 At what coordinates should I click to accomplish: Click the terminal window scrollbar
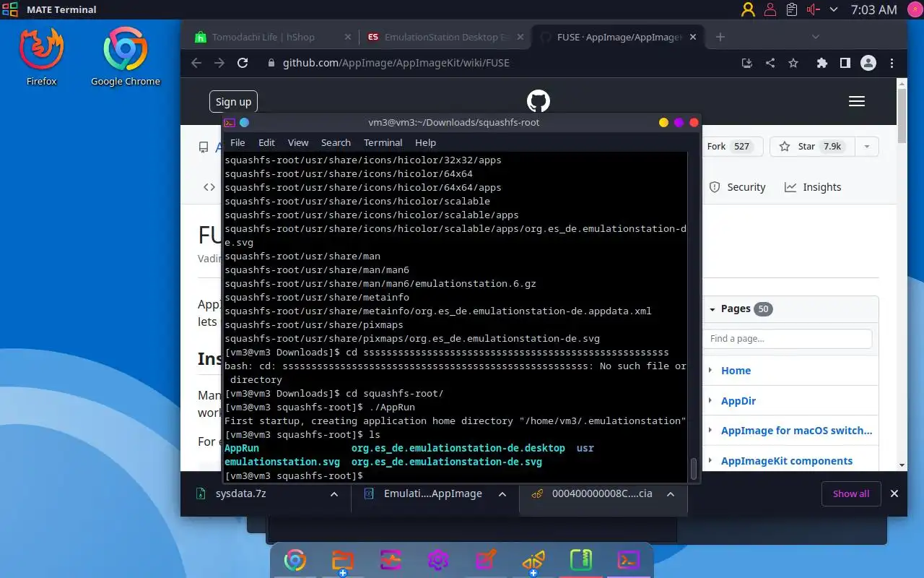point(694,470)
